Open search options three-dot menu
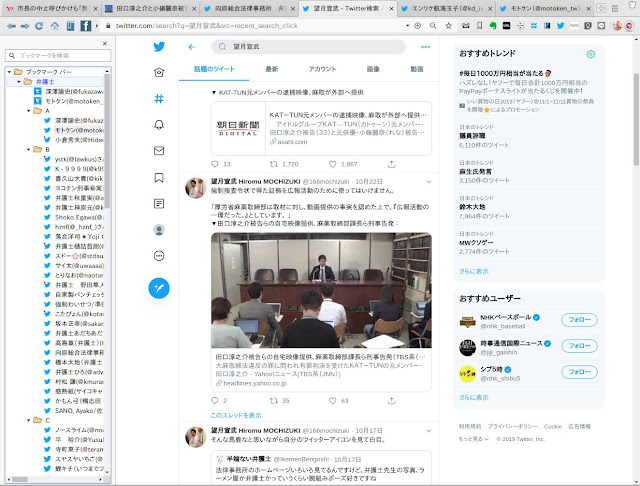Viewport: 640px width, 486px height. (425, 47)
